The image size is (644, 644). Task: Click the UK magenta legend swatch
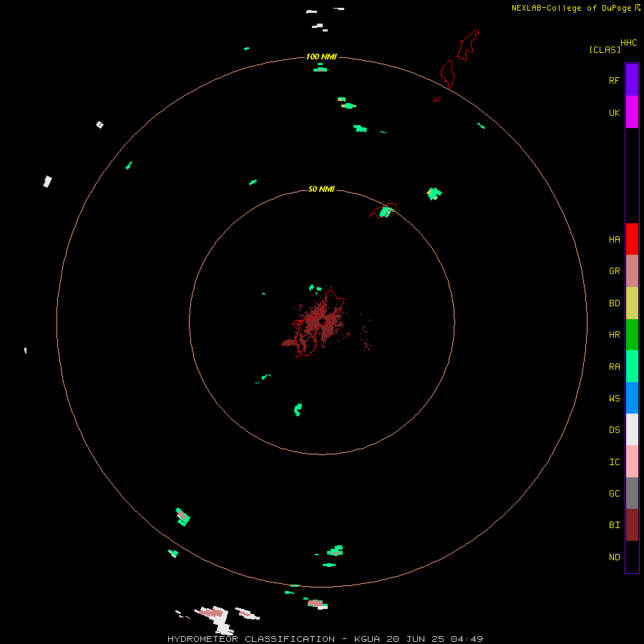pos(632,112)
